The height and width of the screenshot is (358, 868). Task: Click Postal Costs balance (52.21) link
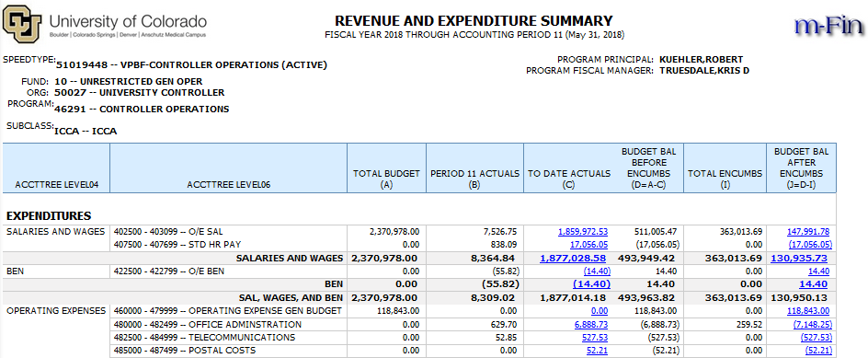click(818, 351)
